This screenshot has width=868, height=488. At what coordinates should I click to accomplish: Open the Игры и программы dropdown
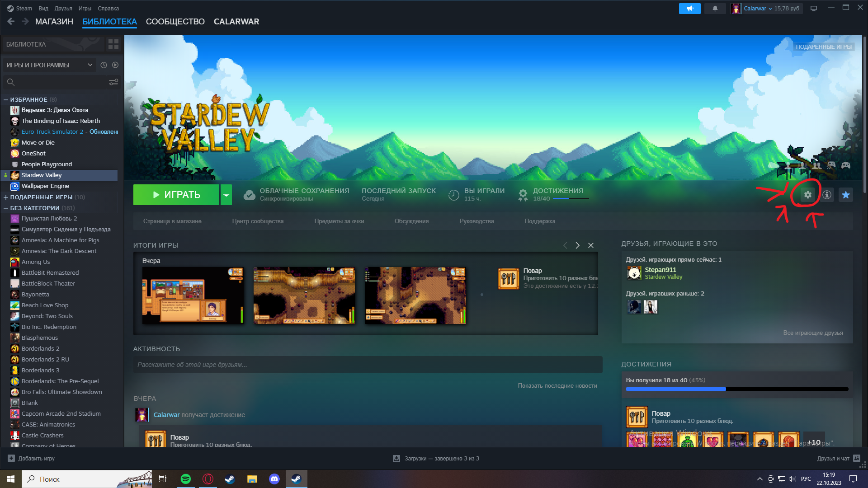click(49, 65)
